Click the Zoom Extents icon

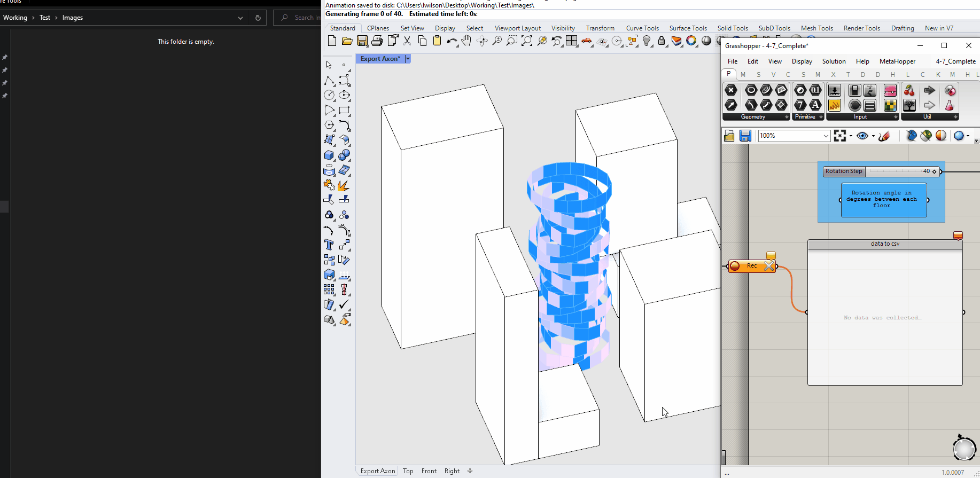[527, 41]
